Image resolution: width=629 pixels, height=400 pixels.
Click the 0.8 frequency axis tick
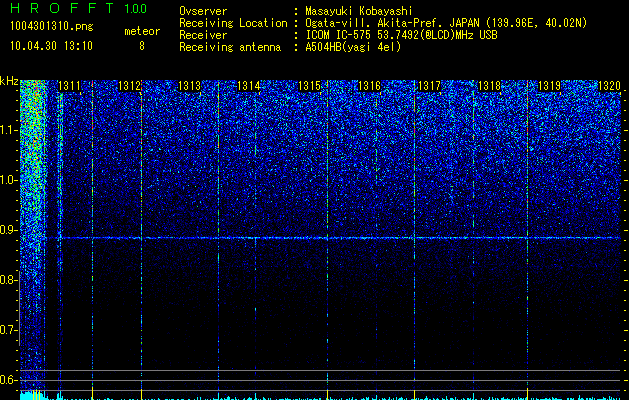click(9, 280)
